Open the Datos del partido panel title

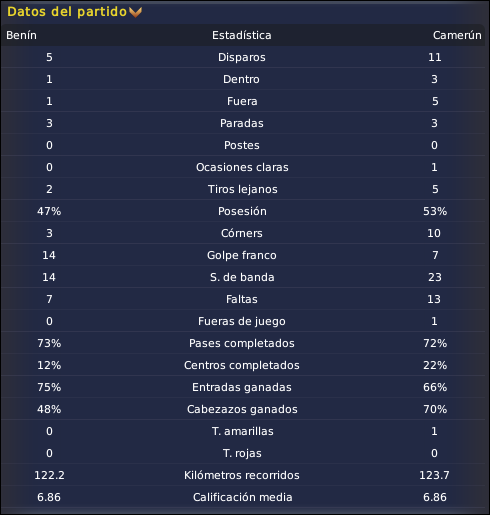(x=67, y=12)
